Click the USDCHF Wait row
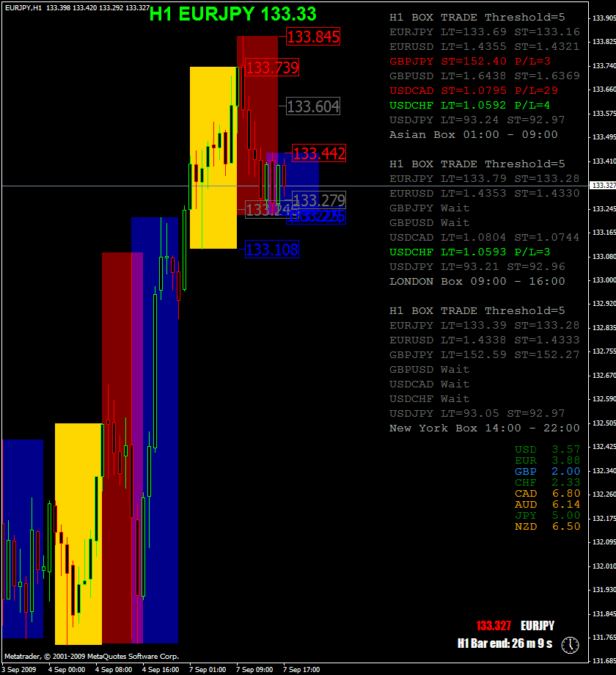Viewport: 616px width, 675px height. pyautogui.click(x=429, y=398)
